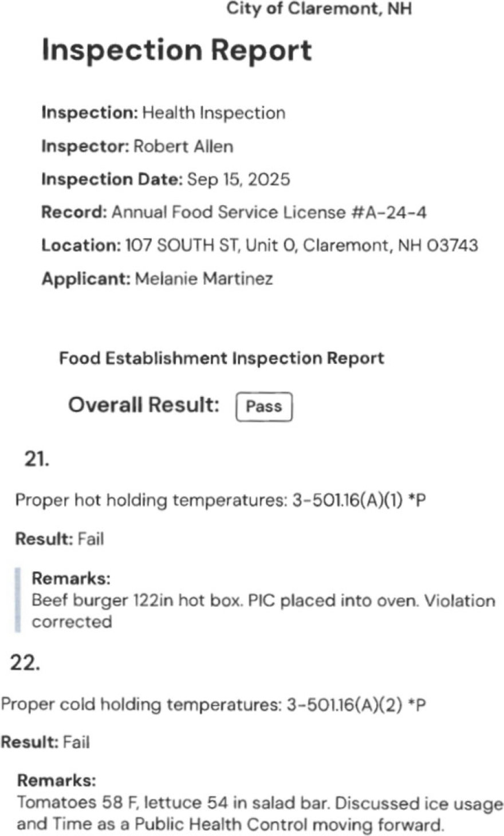Select inspector name Robert Allen
Viewport: 504px width, 836px height.
point(183,147)
